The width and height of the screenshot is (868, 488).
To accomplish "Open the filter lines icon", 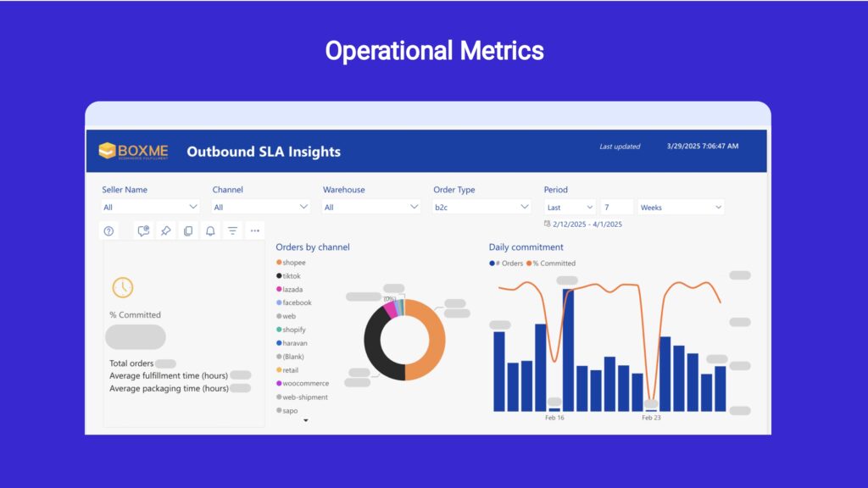I will 232,230.
